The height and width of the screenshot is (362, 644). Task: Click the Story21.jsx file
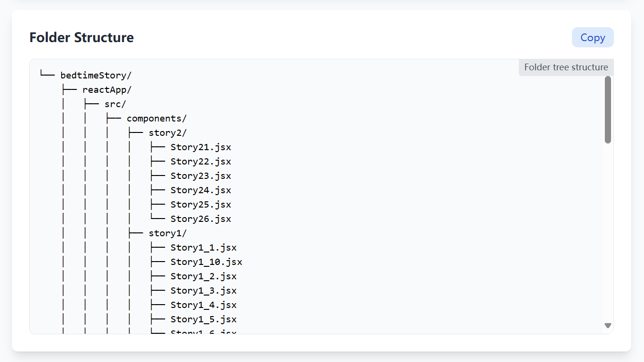201,147
